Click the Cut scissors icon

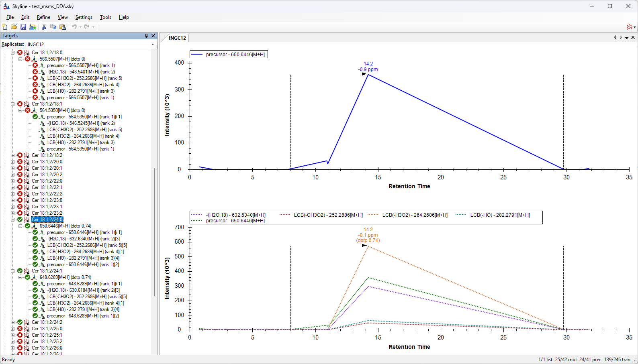[44, 27]
